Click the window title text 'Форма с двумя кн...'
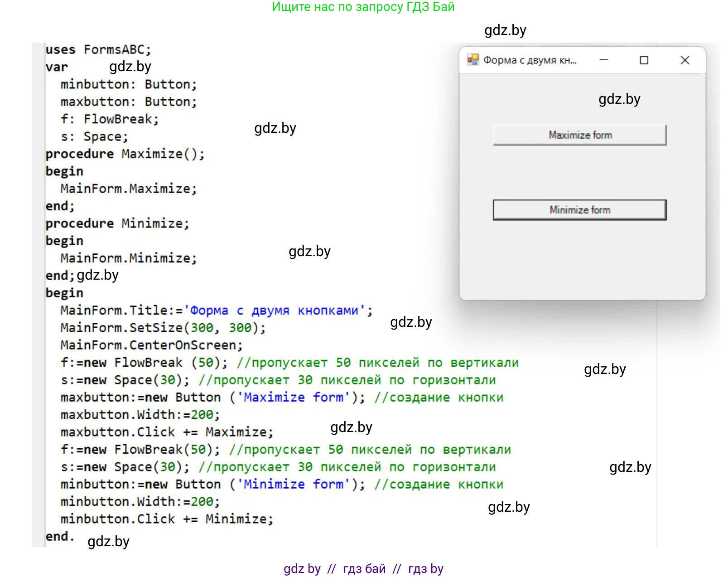The width and height of the screenshot is (728, 577). tap(530, 60)
